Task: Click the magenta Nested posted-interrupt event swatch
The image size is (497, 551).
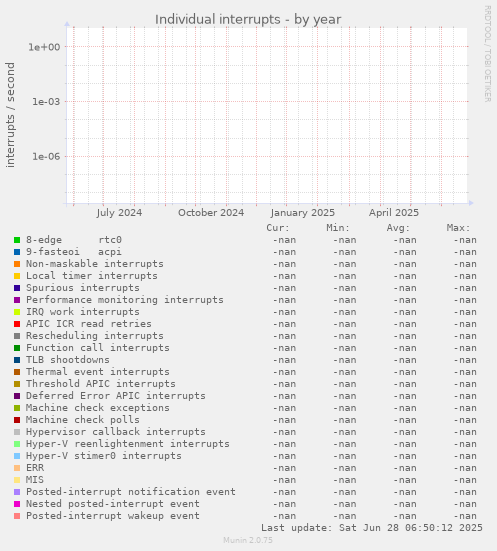Action: pyautogui.click(x=17, y=504)
